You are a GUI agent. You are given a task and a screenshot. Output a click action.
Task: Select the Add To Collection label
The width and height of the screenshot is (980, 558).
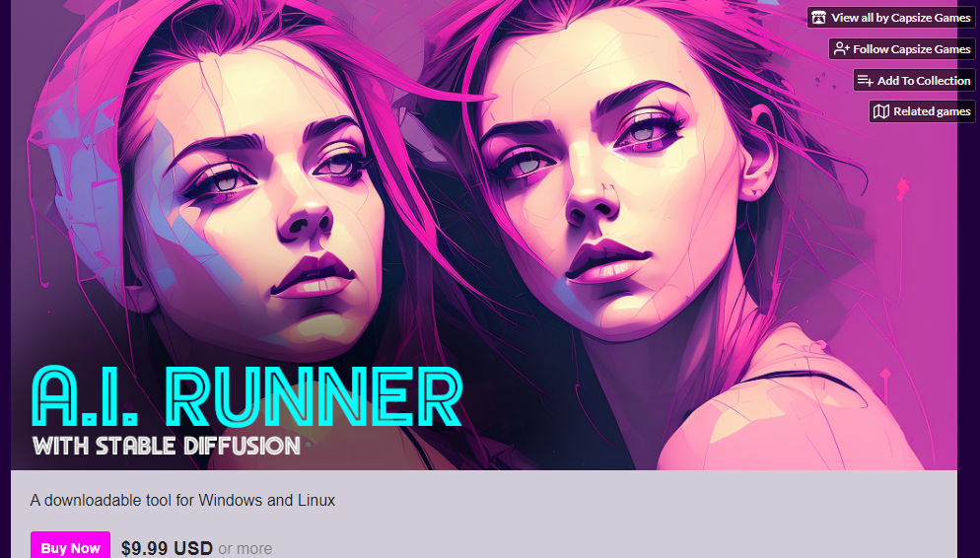(x=924, y=81)
